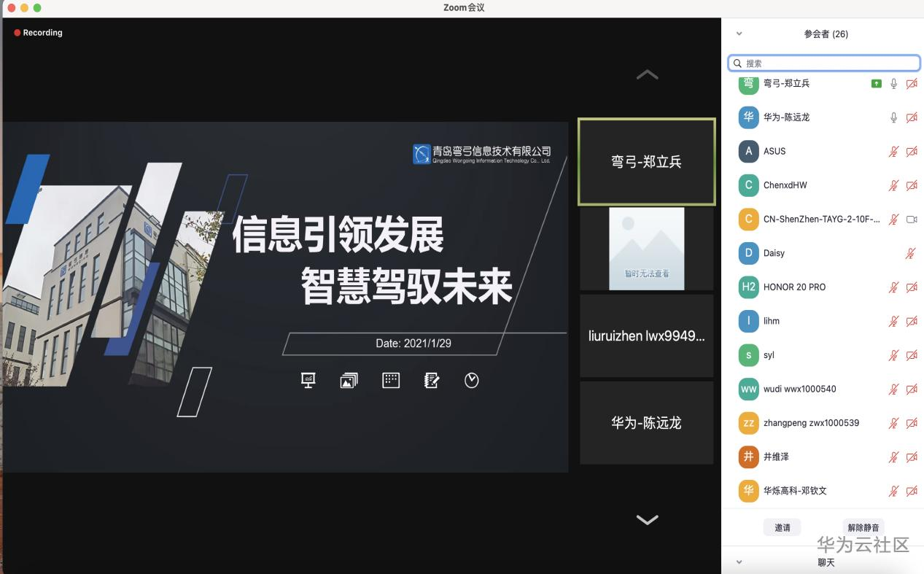Click muted mic icon for zhangpeng zwx1000539
Viewport: 924px width, 574px height.
tap(893, 423)
